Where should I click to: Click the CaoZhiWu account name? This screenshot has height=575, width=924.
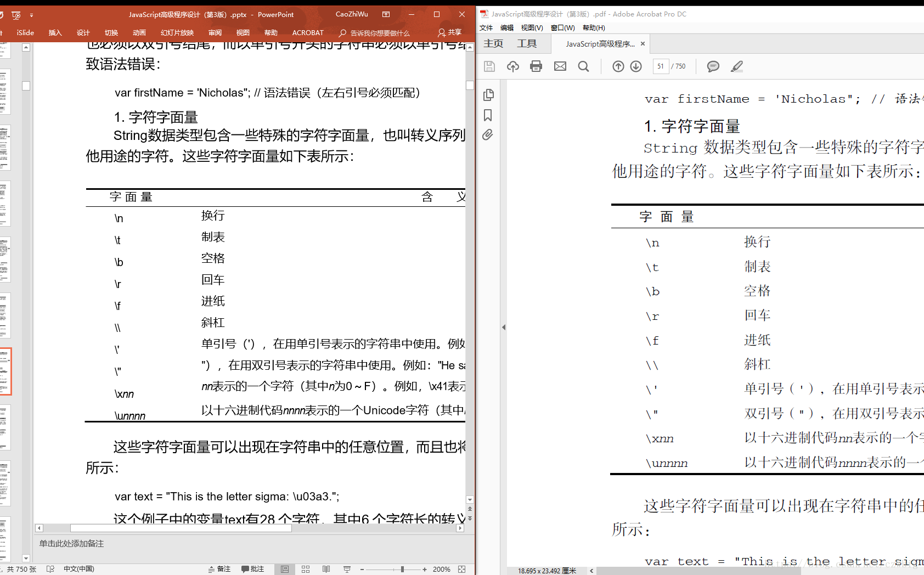coord(352,15)
